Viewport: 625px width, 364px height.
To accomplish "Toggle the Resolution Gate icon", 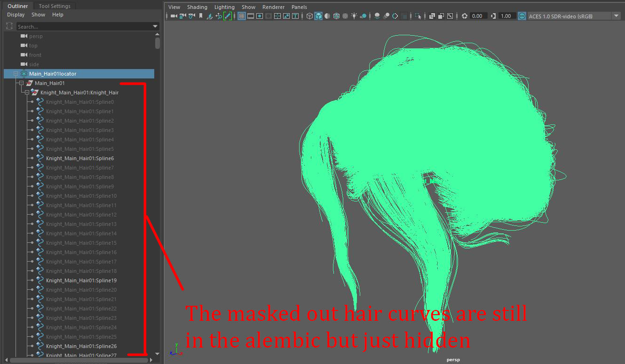I will (x=260, y=16).
